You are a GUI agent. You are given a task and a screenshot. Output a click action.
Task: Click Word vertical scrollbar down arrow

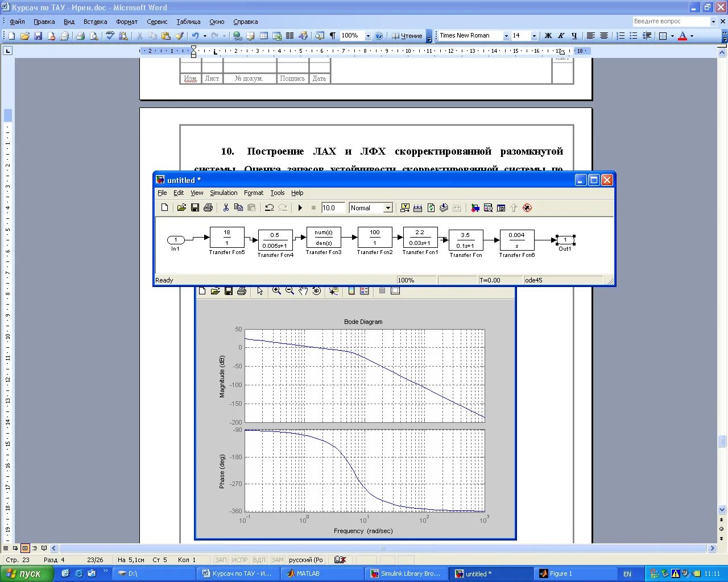click(722, 510)
